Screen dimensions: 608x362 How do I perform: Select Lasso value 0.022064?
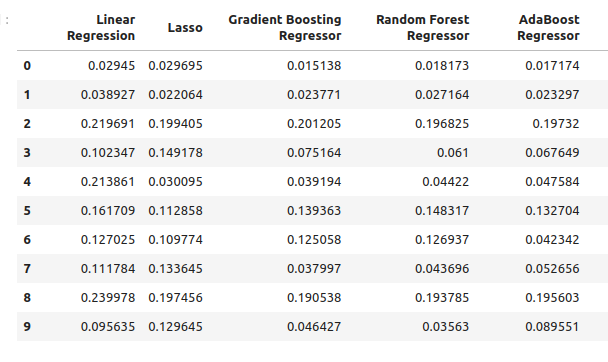pyautogui.click(x=175, y=95)
